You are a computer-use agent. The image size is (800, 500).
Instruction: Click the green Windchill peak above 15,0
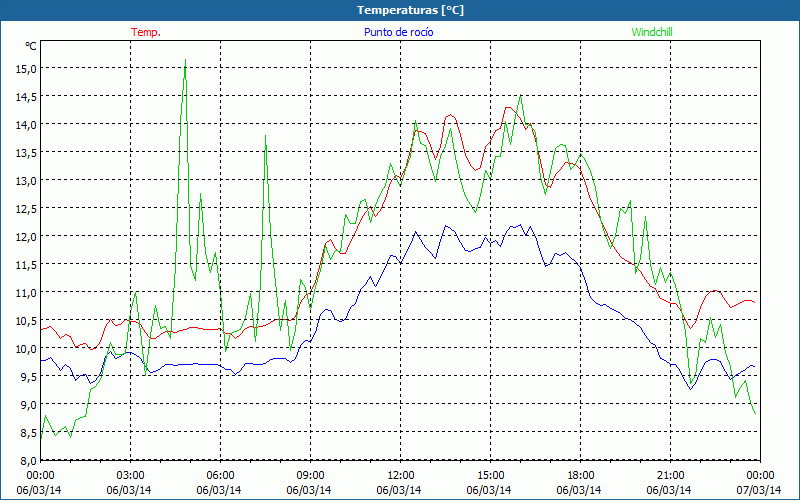click(185, 61)
